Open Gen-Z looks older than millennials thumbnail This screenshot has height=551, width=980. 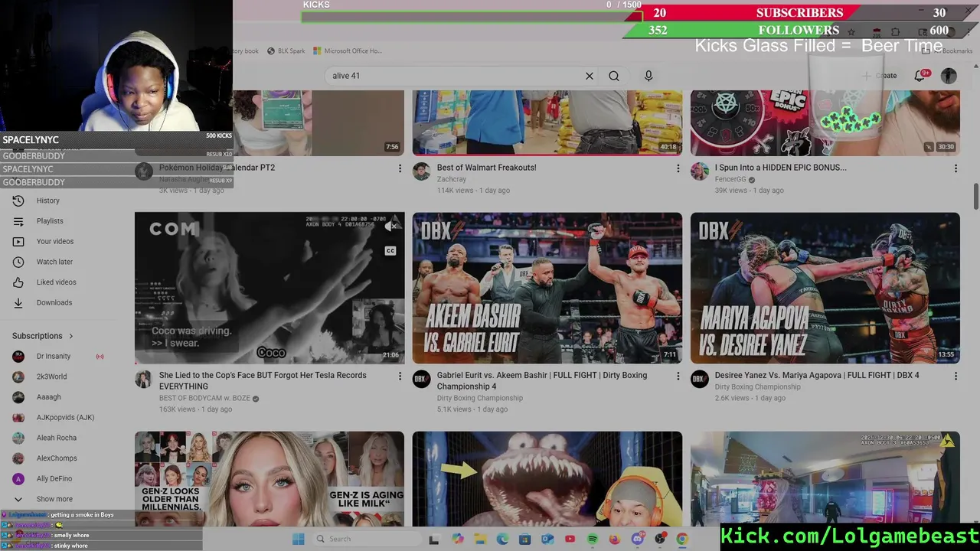[269, 479]
